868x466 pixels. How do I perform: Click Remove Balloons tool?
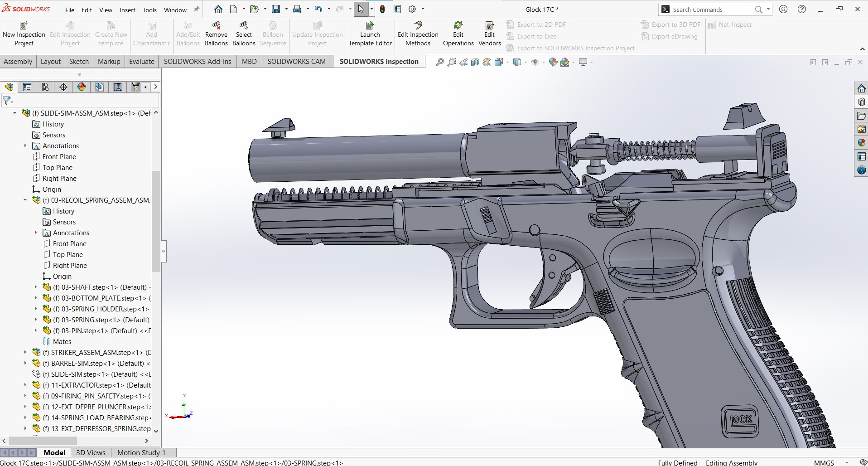216,34
